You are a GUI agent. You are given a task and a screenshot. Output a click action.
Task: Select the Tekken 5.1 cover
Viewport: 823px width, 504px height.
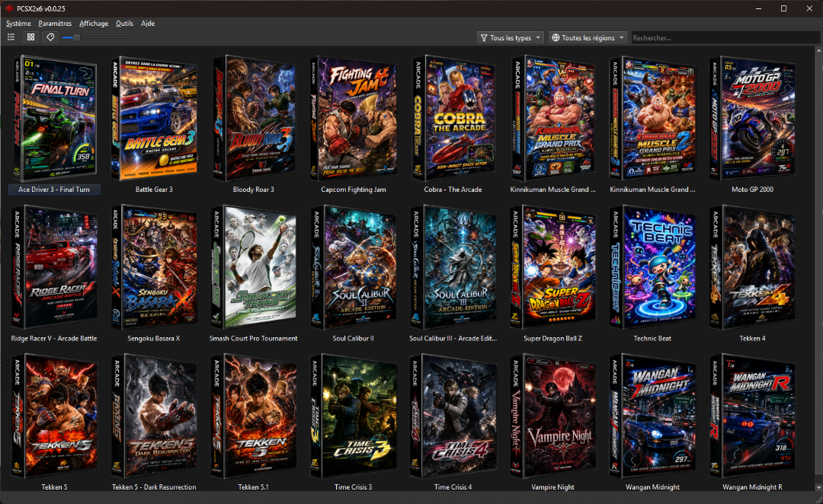[254, 416]
